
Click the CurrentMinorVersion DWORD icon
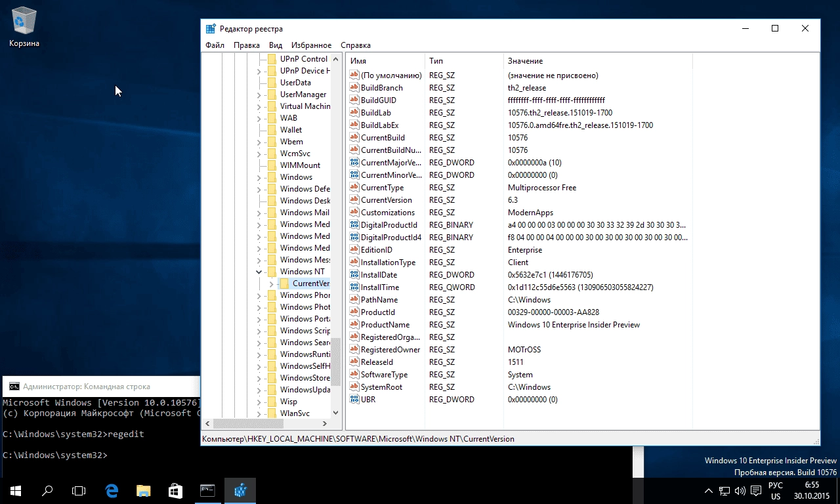pos(354,175)
